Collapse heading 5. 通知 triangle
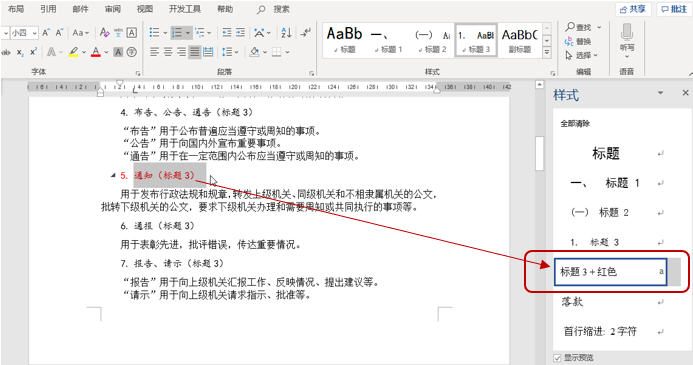Screen dimensions: 693x365 (x=113, y=175)
